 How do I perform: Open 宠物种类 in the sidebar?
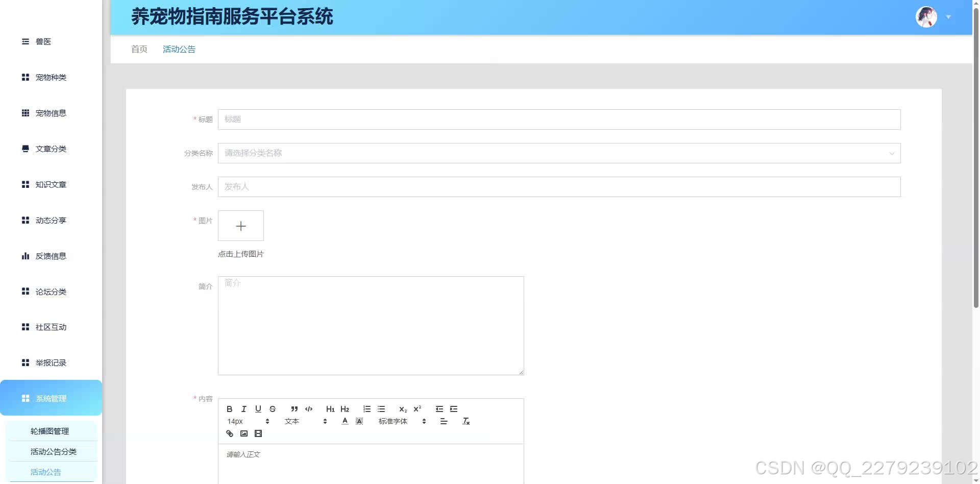click(51, 77)
